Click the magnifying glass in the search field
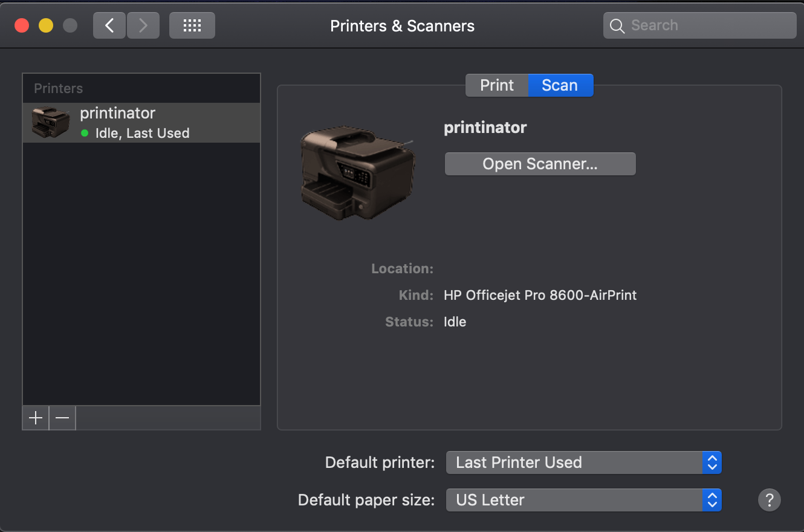804x532 pixels. pyautogui.click(x=617, y=26)
